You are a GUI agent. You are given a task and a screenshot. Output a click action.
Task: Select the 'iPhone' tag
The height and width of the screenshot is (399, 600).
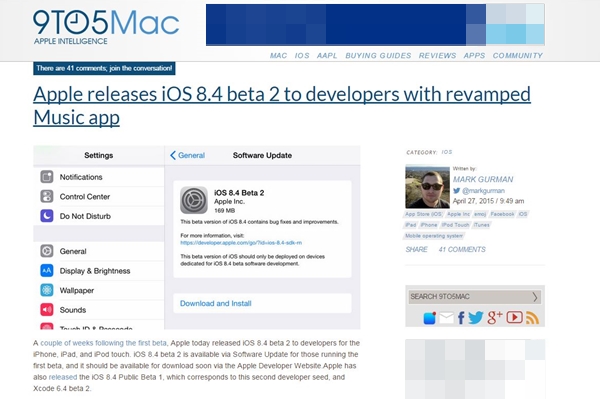tap(429, 225)
